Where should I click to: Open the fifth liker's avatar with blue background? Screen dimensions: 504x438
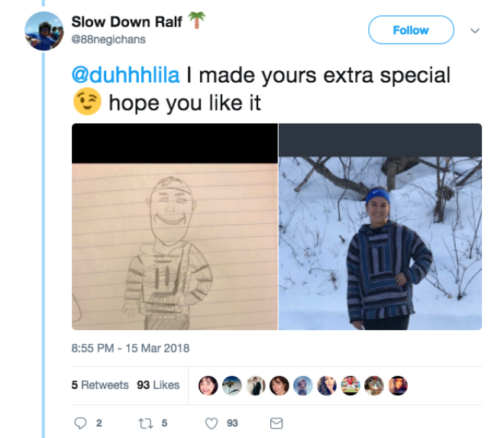(303, 385)
